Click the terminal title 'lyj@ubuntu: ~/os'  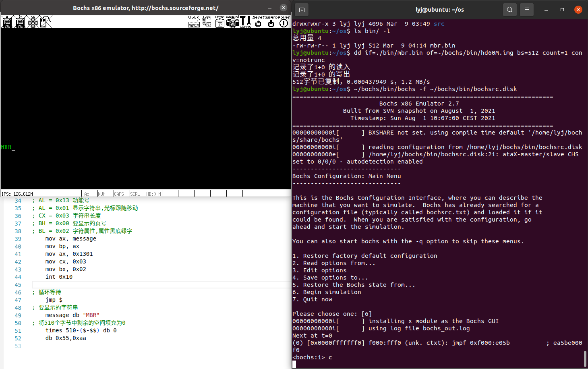point(440,10)
